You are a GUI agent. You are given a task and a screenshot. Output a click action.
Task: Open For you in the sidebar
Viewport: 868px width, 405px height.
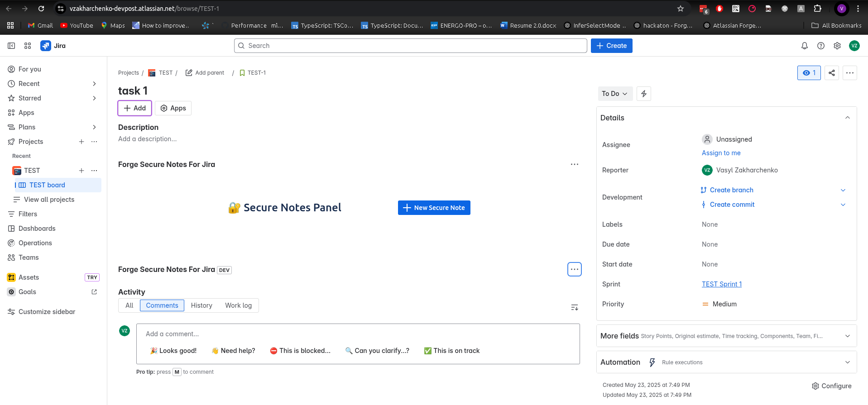(x=54, y=69)
